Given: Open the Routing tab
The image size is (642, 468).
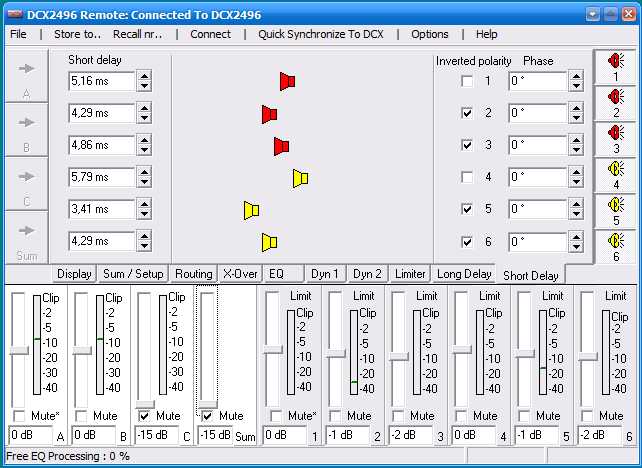Looking at the screenshot, I should [194, 274].
